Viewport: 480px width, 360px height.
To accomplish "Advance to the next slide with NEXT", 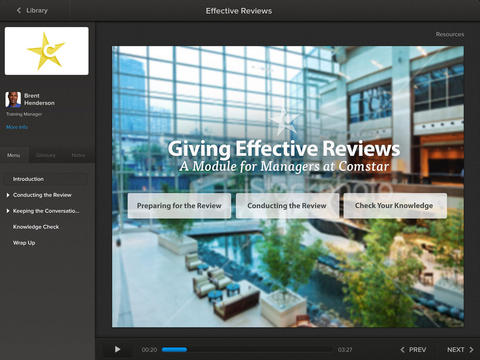I will point(460,349).
